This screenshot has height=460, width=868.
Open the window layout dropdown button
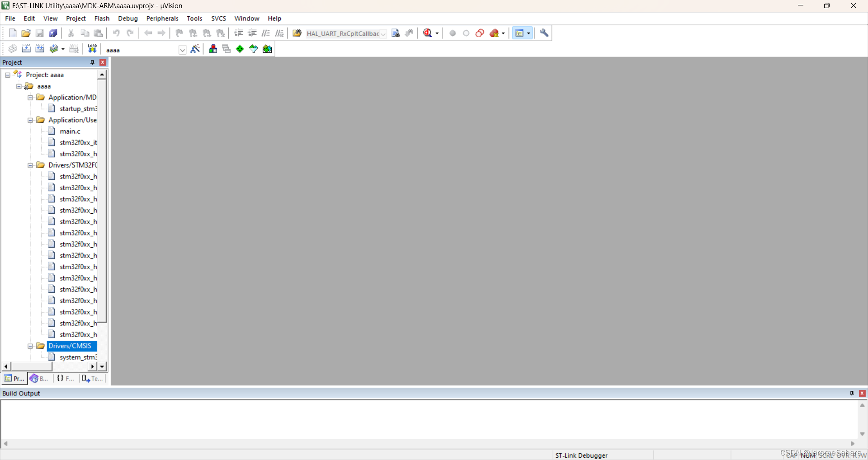[528, 33]
